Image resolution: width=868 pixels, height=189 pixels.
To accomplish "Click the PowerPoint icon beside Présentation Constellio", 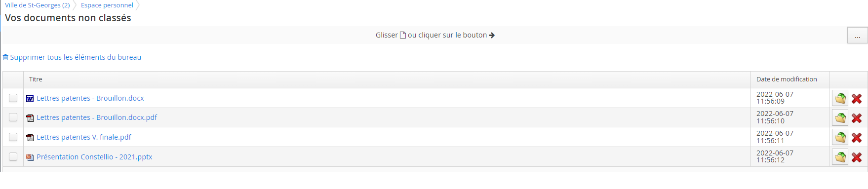I will pos(30,157).
